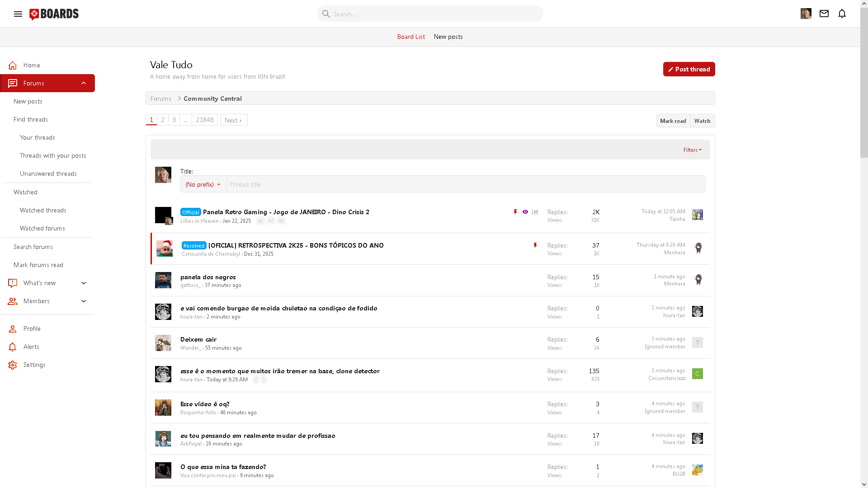Select Board List in navigation bar

click(411, 37)
